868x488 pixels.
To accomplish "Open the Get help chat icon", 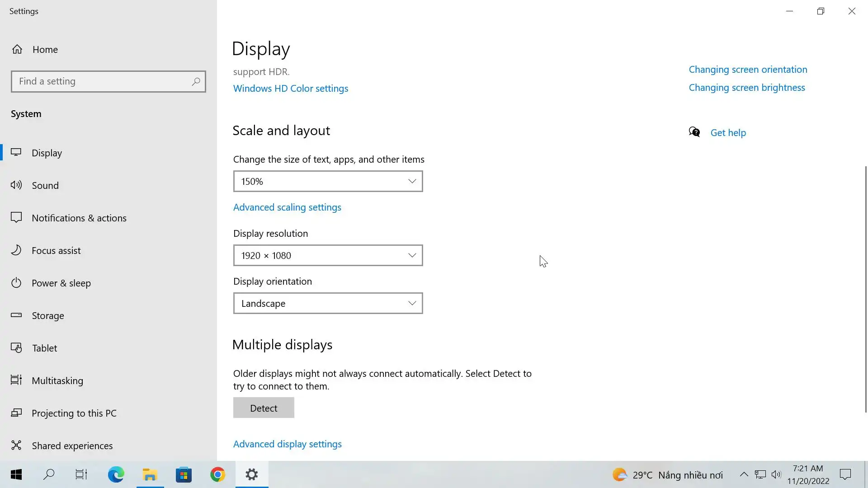I will [x=694, y=132].
